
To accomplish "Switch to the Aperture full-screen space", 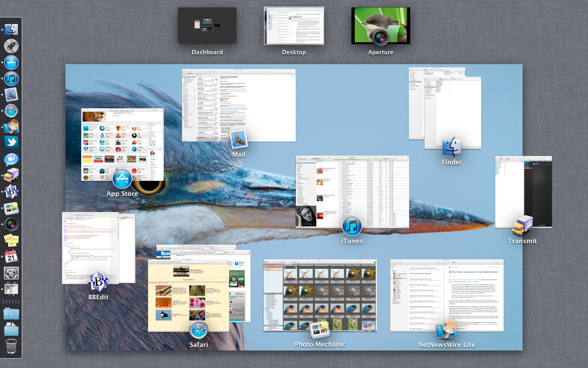I will (x=380, y=26).
